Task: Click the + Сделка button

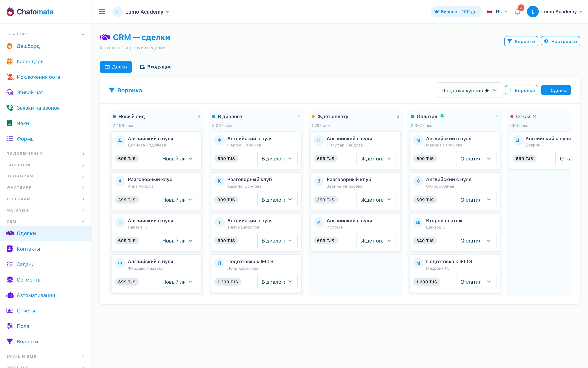Action: [x=556, y=90]
